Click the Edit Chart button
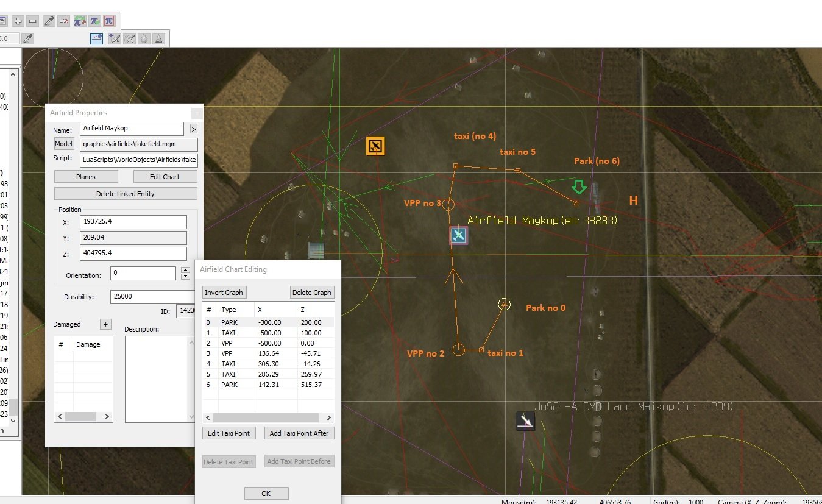This screenshot has height=504, width=822. [165, 176]
